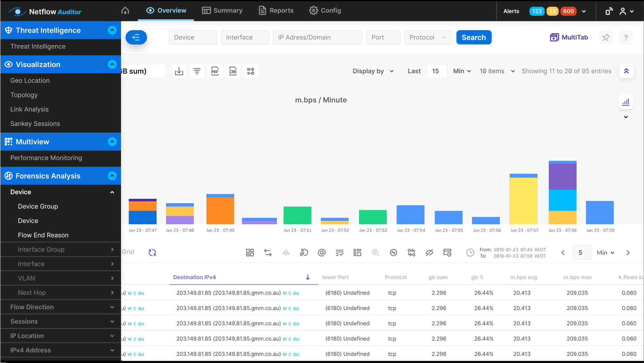Screen dimensions: 644x363
Task: Click the bar chart view icon
Action: pos(626,102)
